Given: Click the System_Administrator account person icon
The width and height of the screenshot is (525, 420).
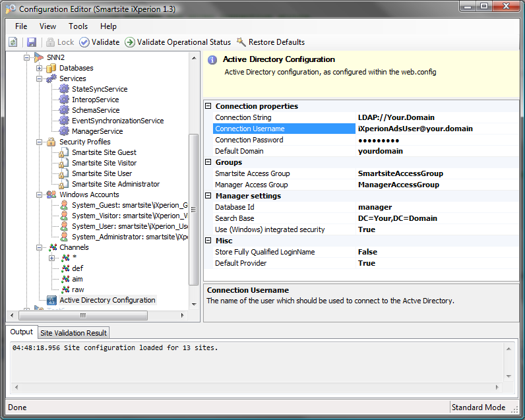Looking at the screenshot, I should 64,237.
